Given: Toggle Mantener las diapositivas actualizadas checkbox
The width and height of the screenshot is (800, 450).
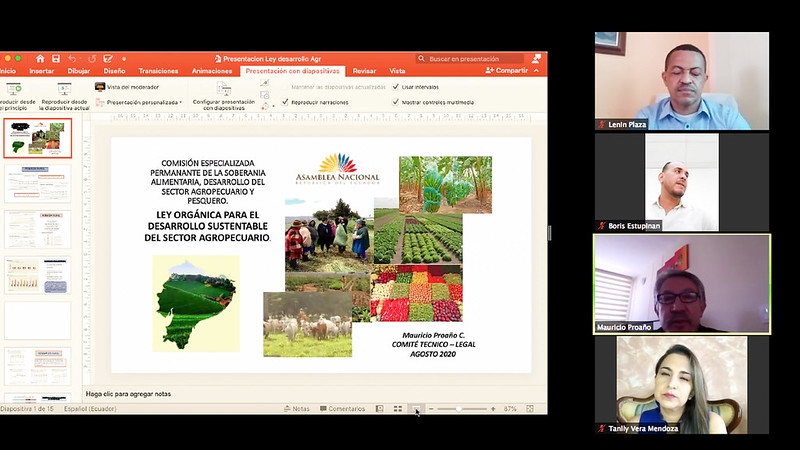Looking at the screenshot, I should pos(285,87).
